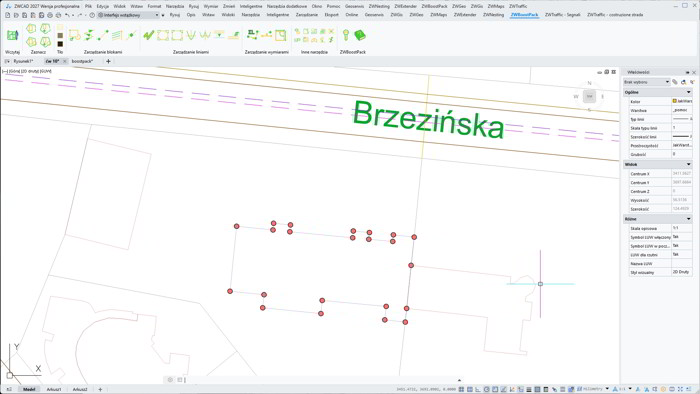Viewport: 700px width, 394px height.
Task: Click the square frame icon in Zarządzanie wymiarami
Action: click(280, 35)
